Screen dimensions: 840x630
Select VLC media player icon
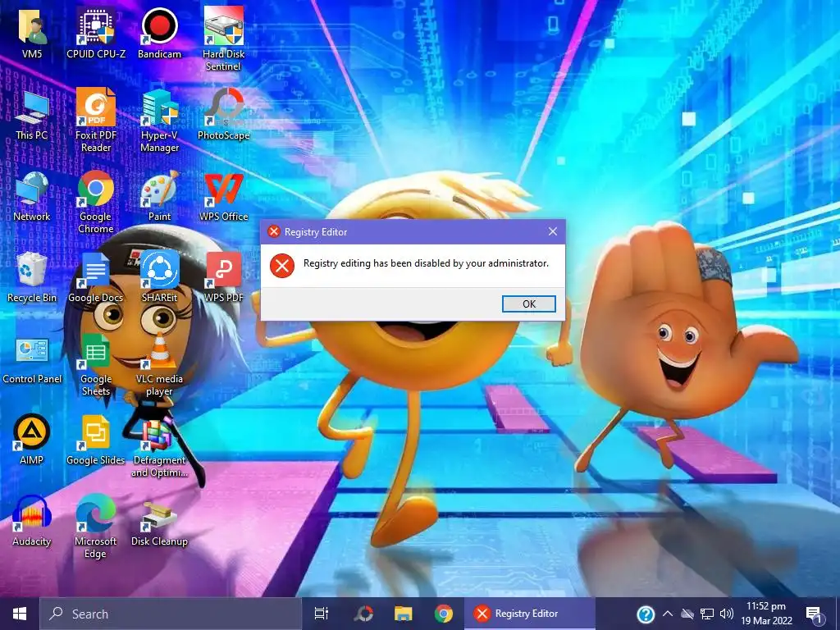point(159,365)
